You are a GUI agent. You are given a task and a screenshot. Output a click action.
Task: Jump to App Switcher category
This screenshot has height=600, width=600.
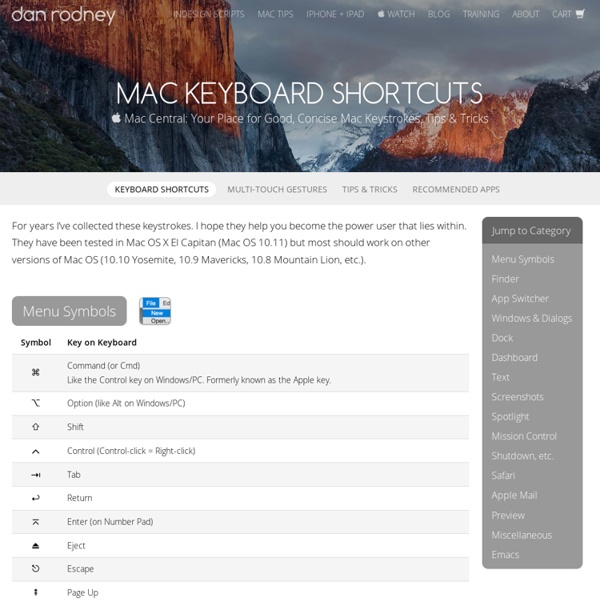tap(520, 298)
